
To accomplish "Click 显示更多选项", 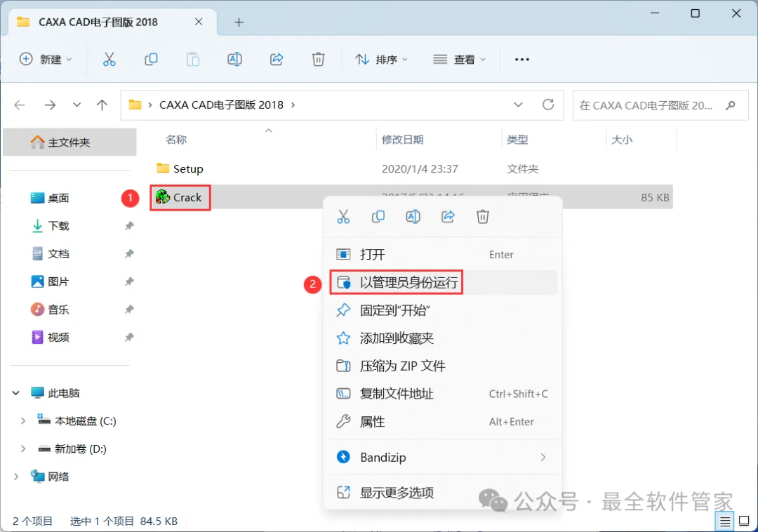I will pos(443,493).
